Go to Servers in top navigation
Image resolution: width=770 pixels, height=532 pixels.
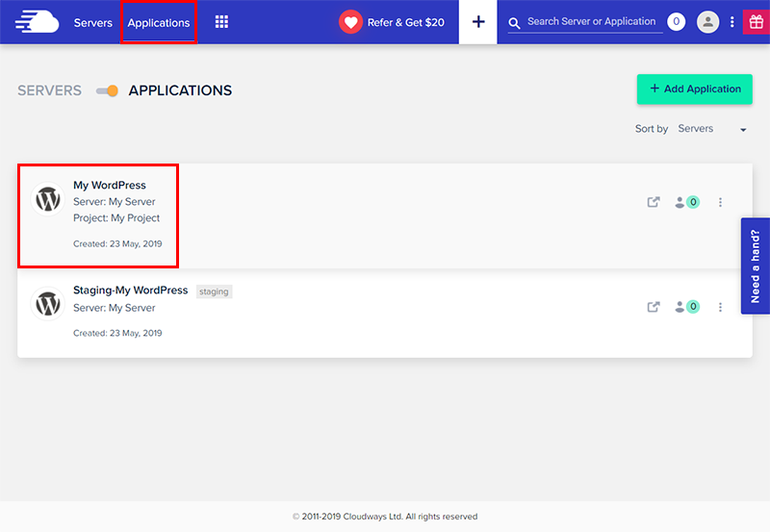coord(92,22)
